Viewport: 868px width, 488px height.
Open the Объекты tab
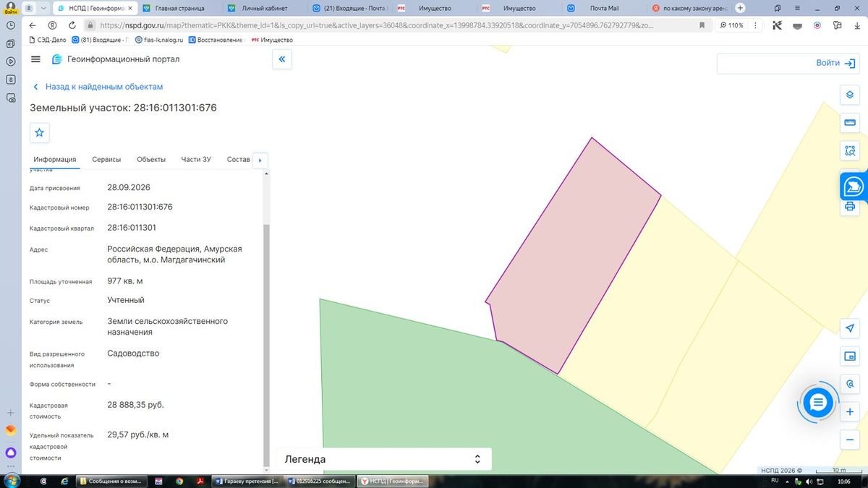point(151,160)
